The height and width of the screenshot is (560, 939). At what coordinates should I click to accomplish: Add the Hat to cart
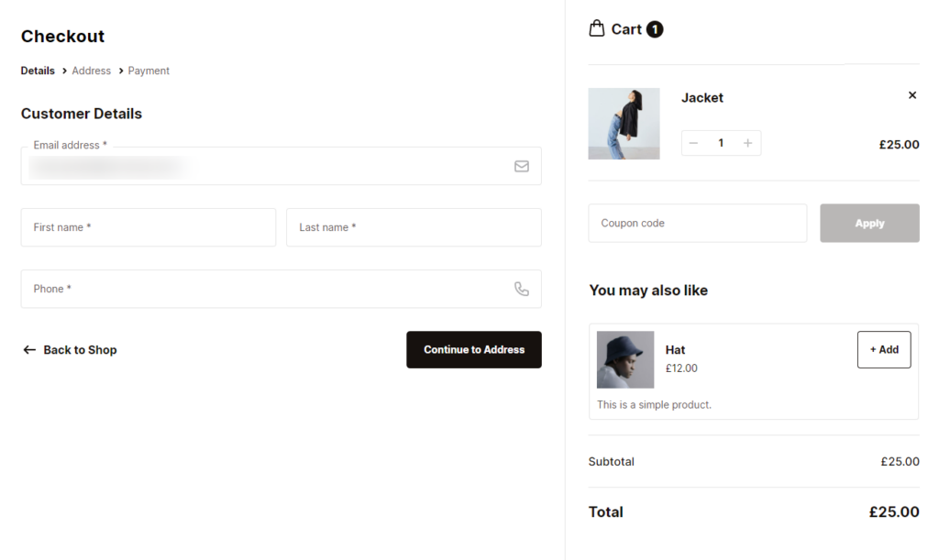tap(884, 349)
